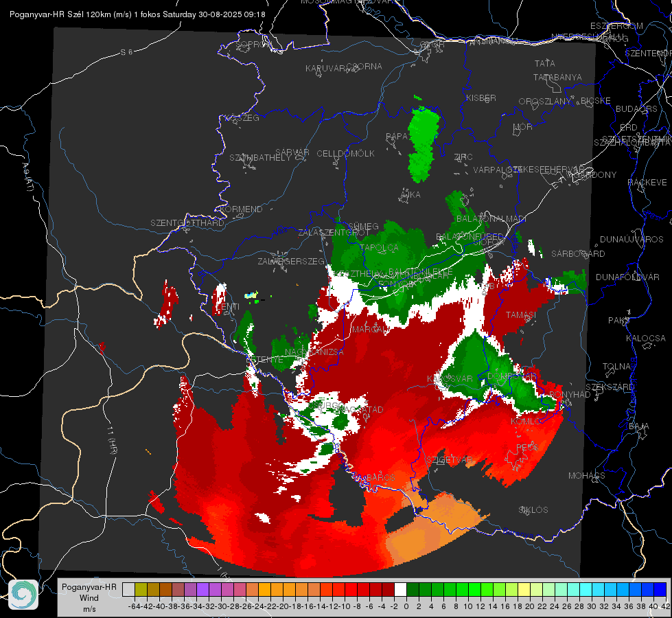This screenshot has width=672, height=618.
Task: Click the 'SARBOGARD' city label
Action: [x=578, y=254]
